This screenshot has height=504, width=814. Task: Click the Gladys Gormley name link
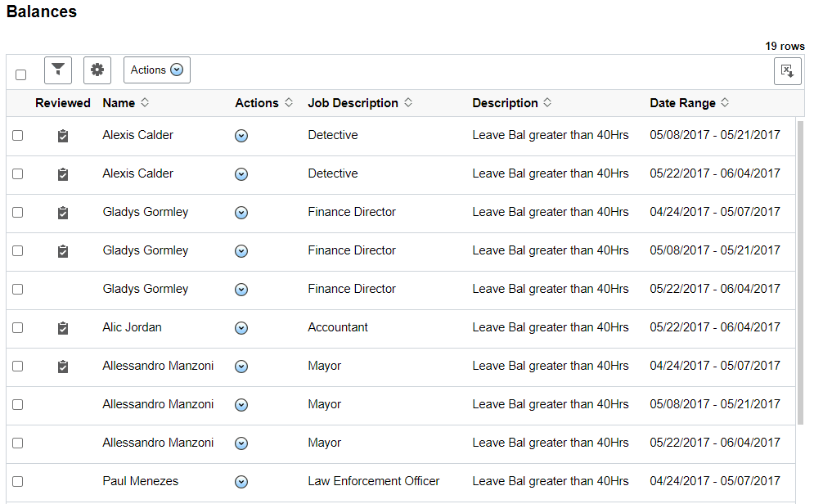point(145,212)
